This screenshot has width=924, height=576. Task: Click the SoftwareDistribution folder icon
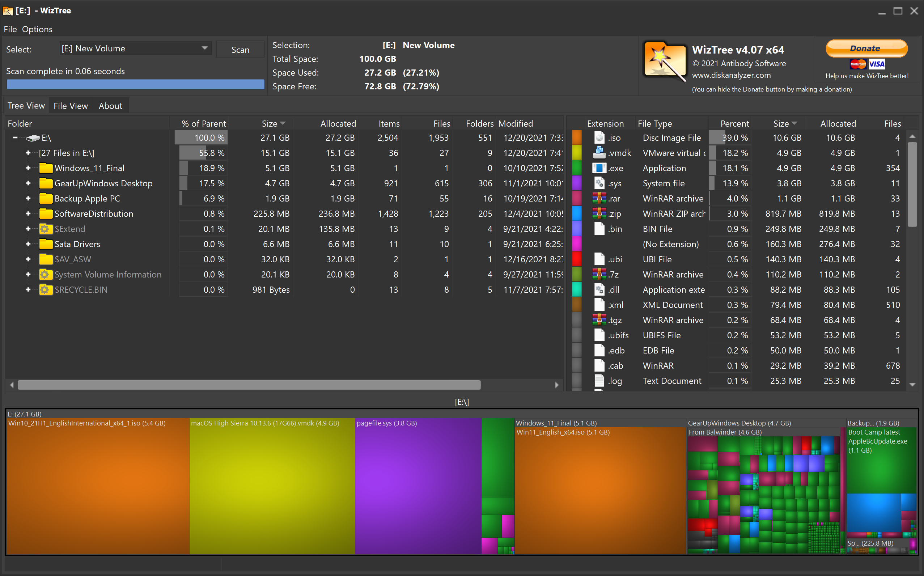tap(46, 214)
